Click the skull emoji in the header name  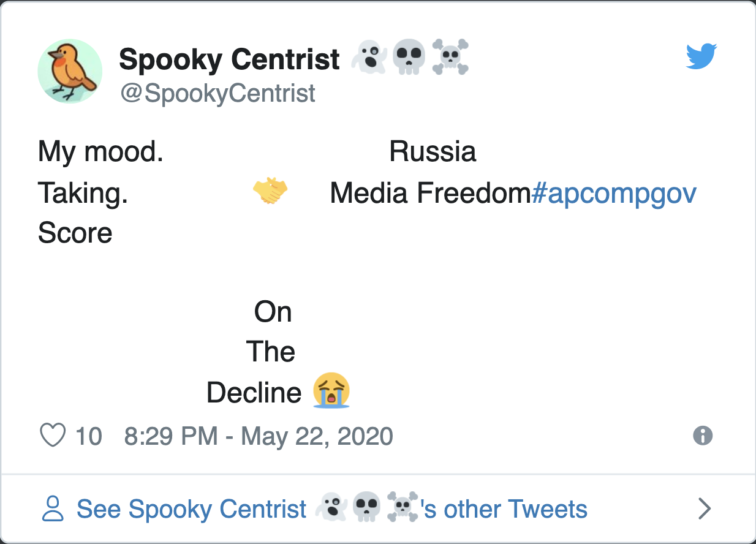point(409,57)
